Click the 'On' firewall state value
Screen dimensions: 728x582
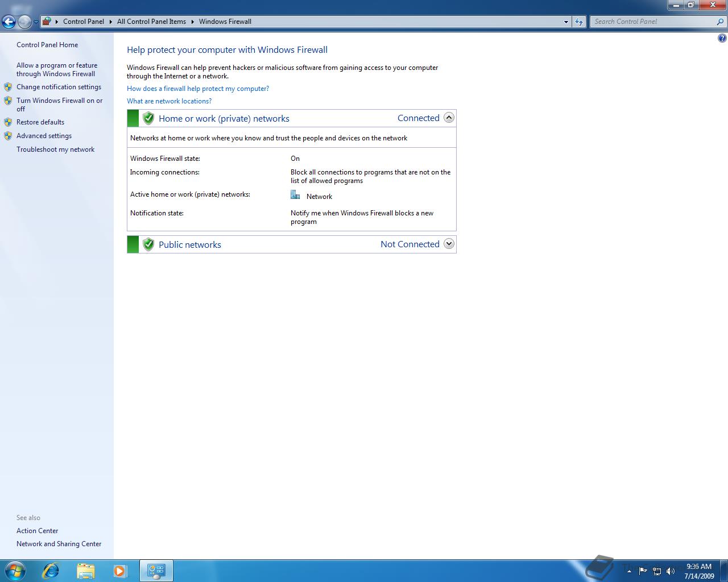(x=295, y=159)
